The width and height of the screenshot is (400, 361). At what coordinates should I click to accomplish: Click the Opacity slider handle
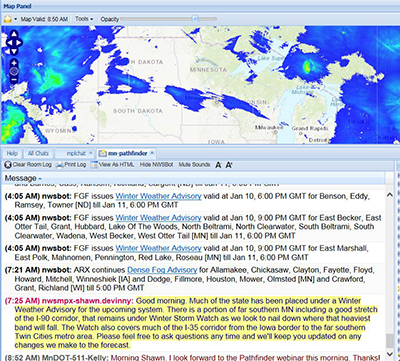196,19
